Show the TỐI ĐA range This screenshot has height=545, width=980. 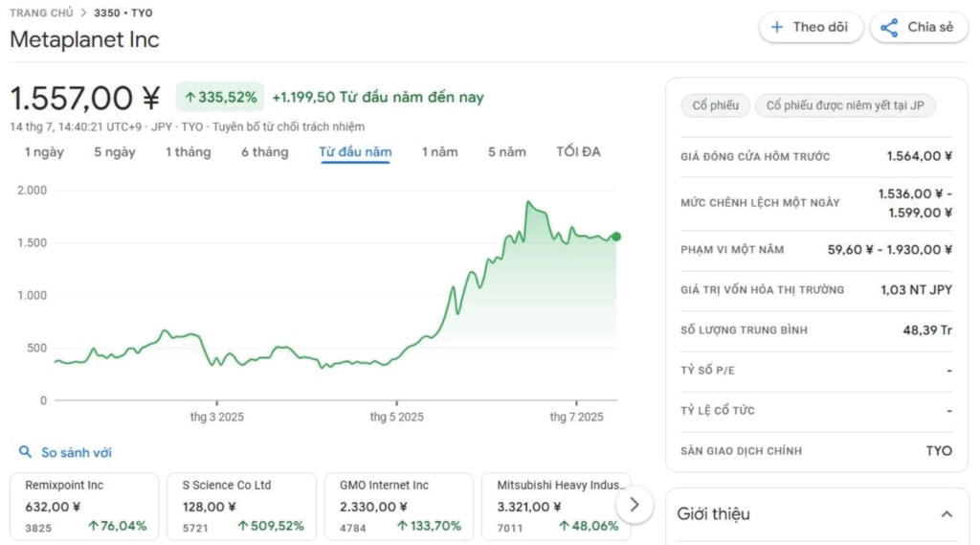[x=578, y=152]
